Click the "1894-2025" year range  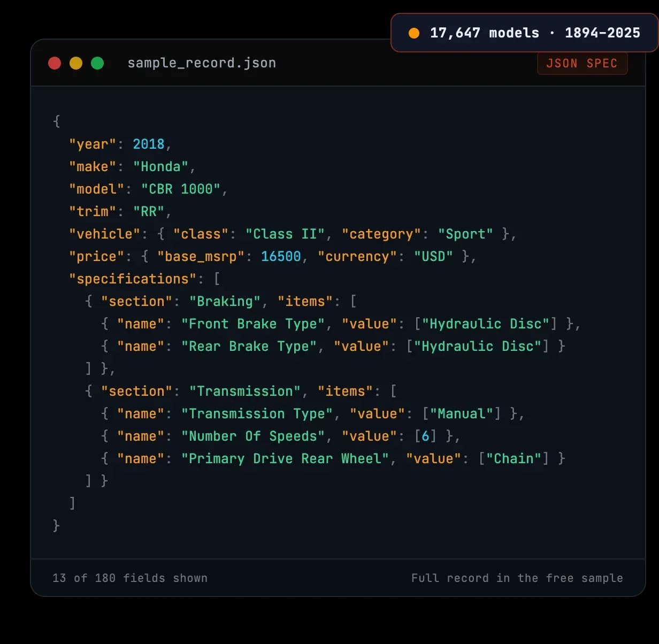pos(602,33)
